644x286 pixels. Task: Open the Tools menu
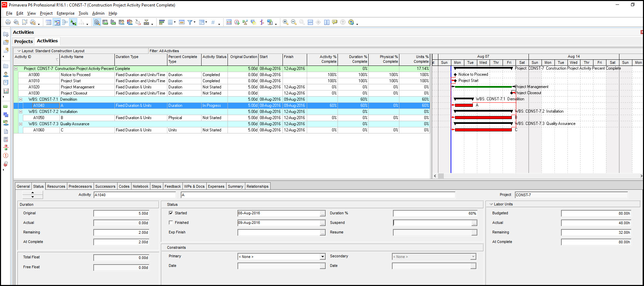click(x=83, y=13)
